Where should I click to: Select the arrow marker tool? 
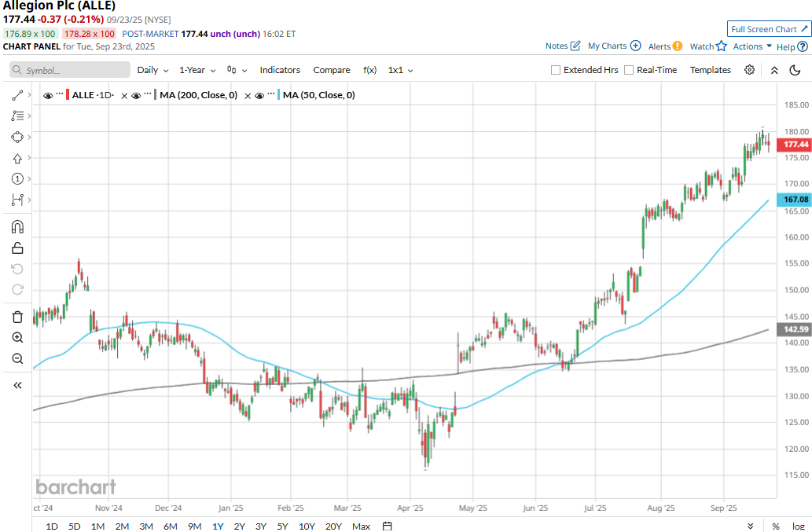click(17, 159)
